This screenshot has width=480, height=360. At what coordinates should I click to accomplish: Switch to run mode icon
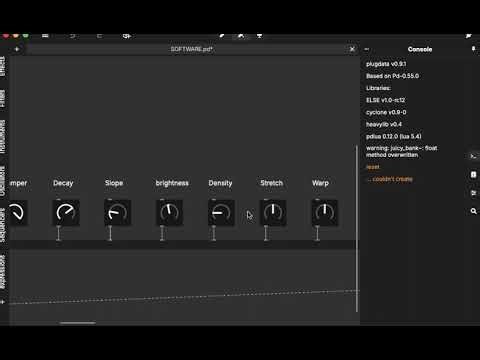tap(240, 35)
